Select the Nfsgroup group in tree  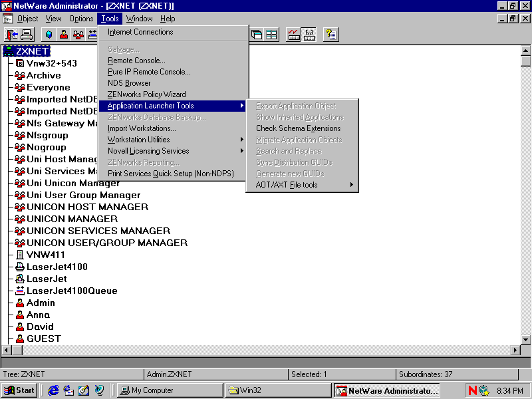[x=47, y=135]
